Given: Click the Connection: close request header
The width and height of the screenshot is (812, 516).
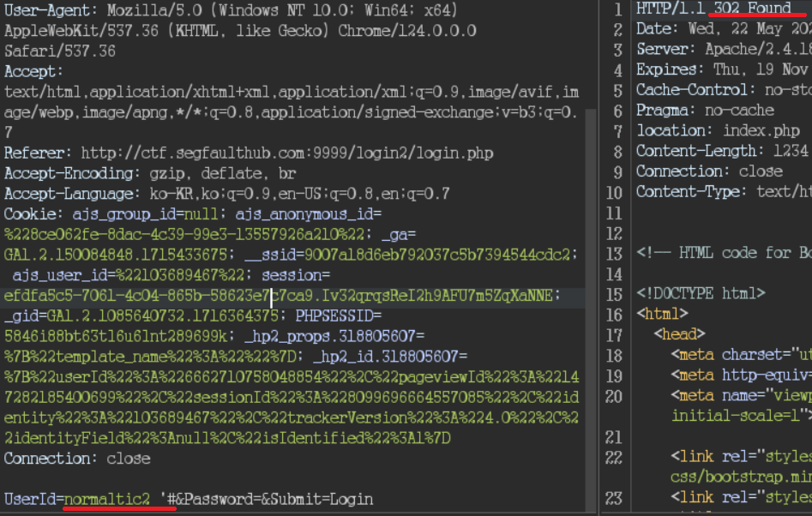Looking at the screenshot, I should pyautogui.click(x=77, y=459).
